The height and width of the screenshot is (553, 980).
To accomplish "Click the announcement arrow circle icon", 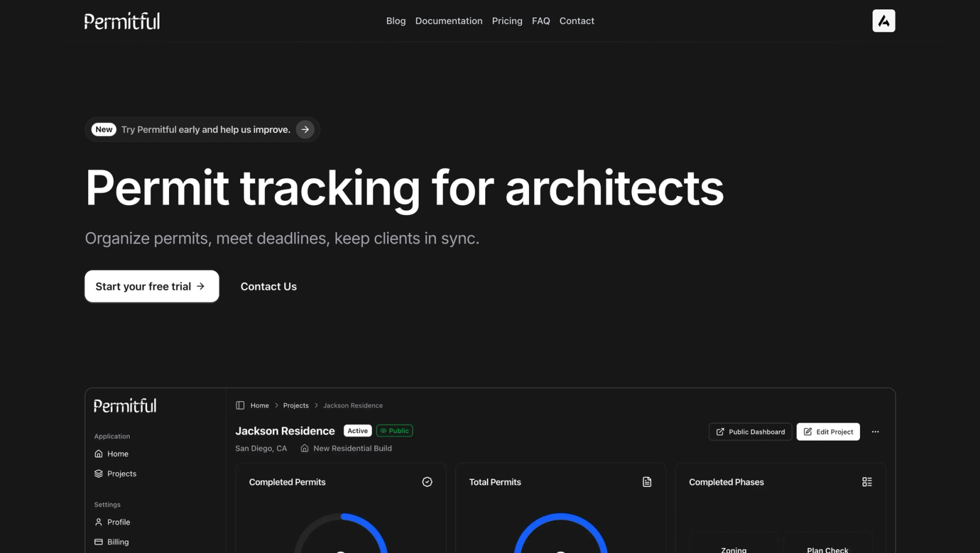I will 305,129.
